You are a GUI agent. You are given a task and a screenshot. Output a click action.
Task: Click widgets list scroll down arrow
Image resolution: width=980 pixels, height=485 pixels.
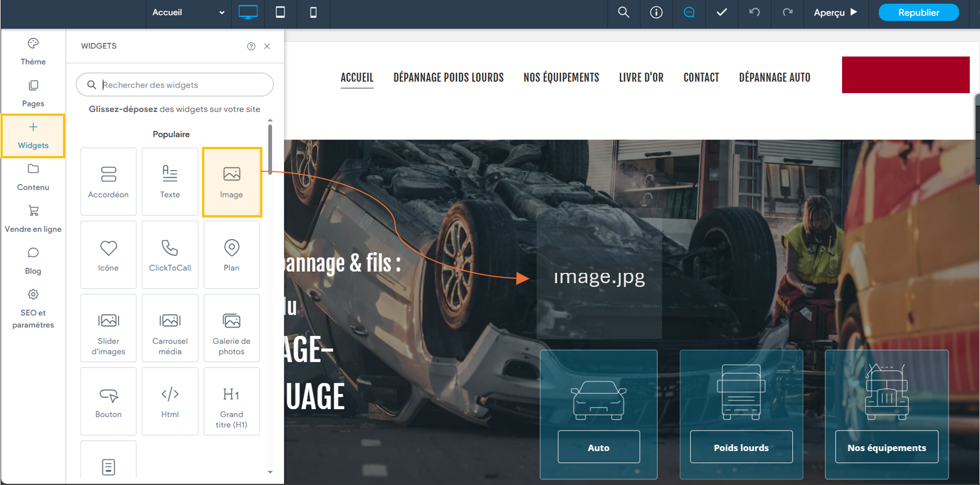270,472
